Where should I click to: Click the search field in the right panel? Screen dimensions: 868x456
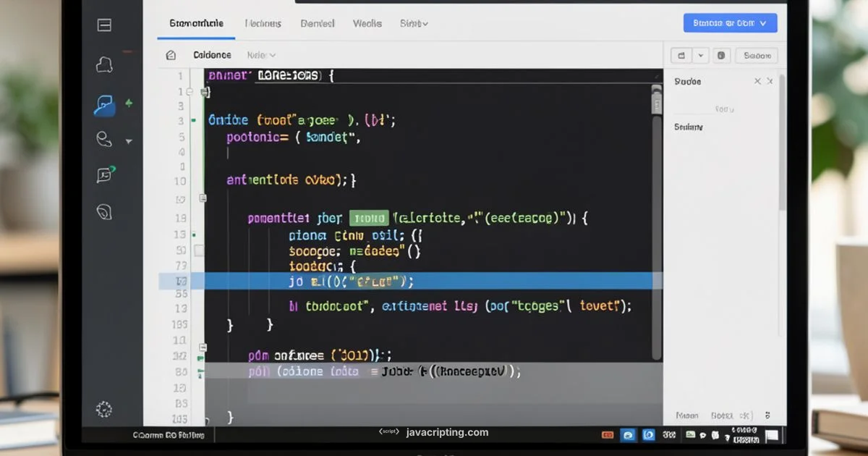724,109
